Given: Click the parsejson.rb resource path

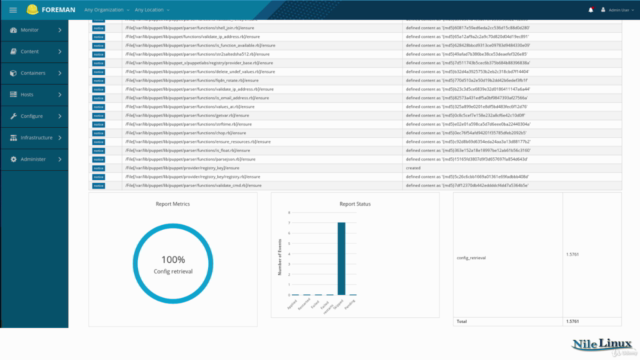Looking at the screenshot, I should [190, 160].
